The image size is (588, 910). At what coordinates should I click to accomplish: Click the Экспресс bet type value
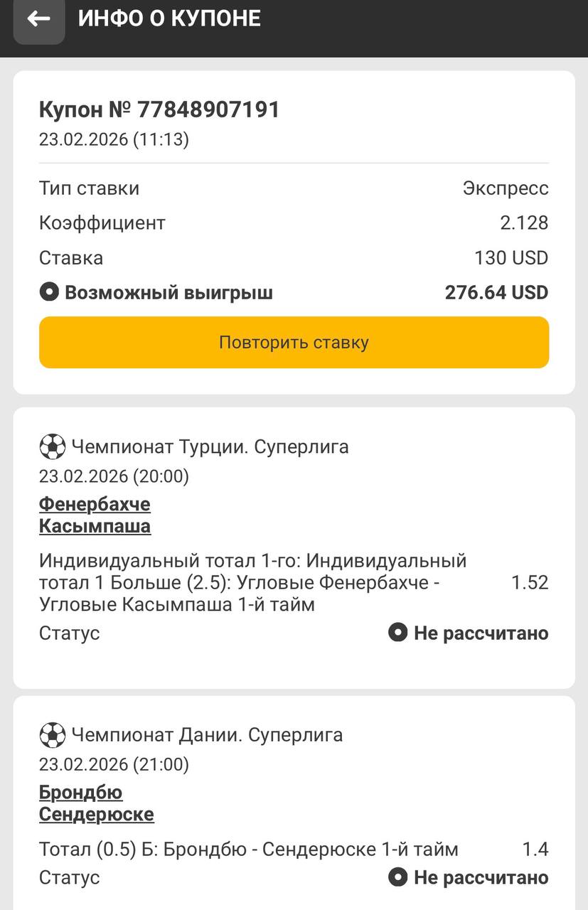point(506,188)
